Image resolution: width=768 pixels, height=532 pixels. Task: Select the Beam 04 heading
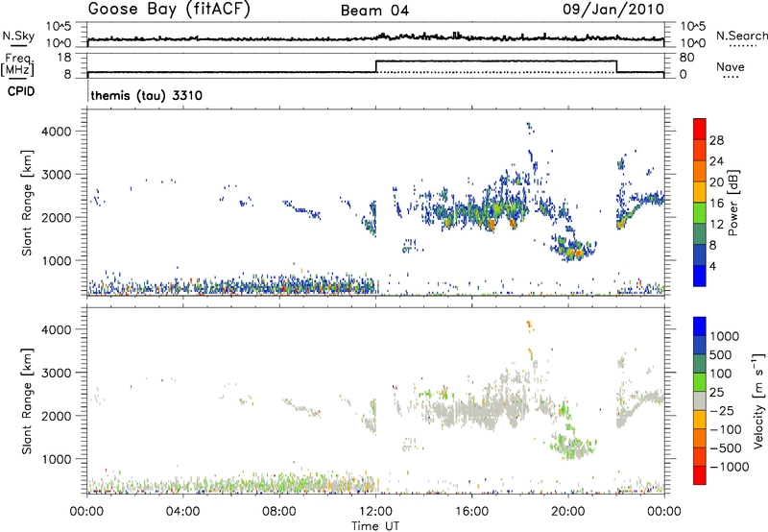(374, 11)
